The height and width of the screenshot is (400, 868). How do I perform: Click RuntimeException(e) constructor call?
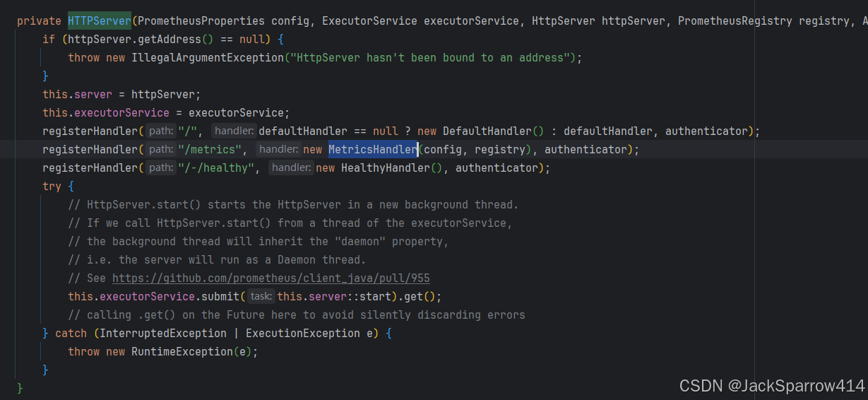tap(191, 352)
